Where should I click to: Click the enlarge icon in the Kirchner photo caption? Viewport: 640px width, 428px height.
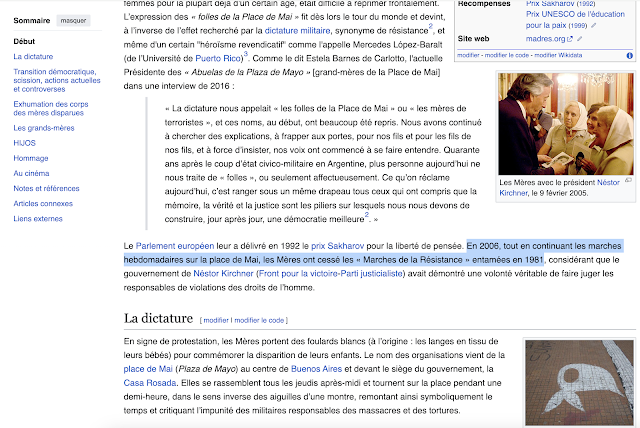[x=629, y=180]
